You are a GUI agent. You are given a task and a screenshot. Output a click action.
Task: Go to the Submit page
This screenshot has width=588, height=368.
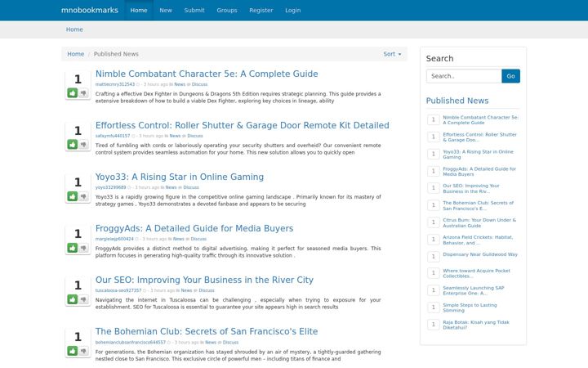tap(194, 10)
